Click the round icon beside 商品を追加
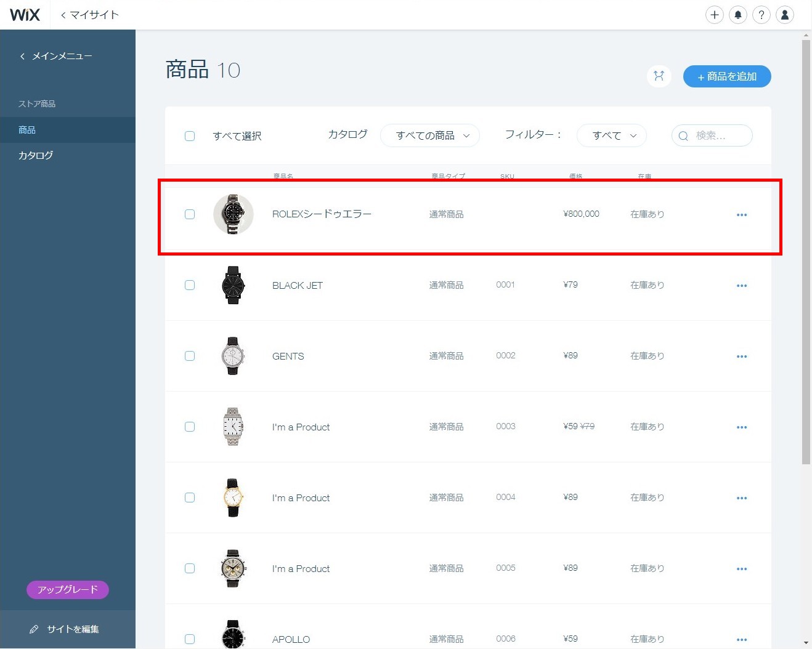 click(x=659, y=76)
